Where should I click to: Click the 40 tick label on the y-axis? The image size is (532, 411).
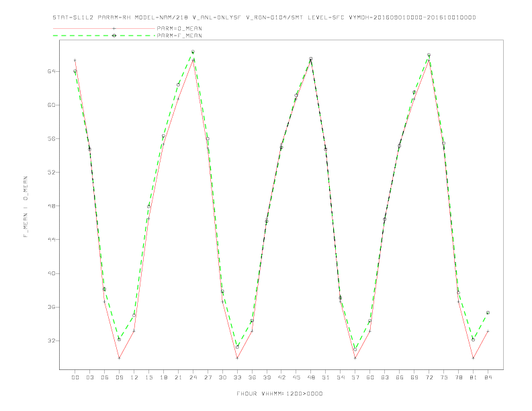click(x=52, y=273)
